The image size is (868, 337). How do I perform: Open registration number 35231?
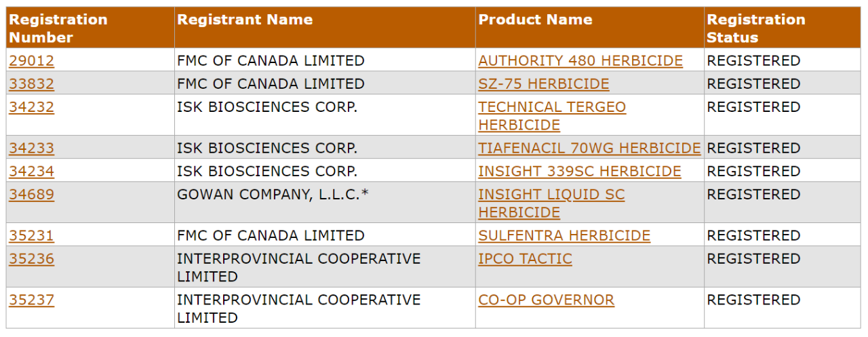31,235
